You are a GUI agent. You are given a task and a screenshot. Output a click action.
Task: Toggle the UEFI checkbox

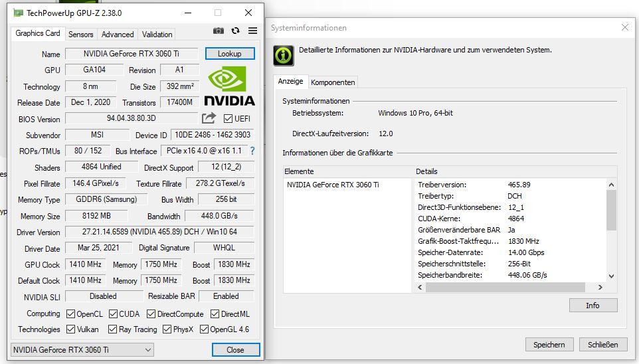228,119
